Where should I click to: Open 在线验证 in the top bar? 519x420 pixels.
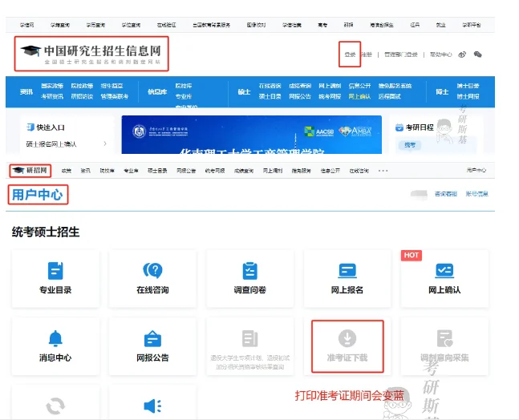tap(167, 25)
